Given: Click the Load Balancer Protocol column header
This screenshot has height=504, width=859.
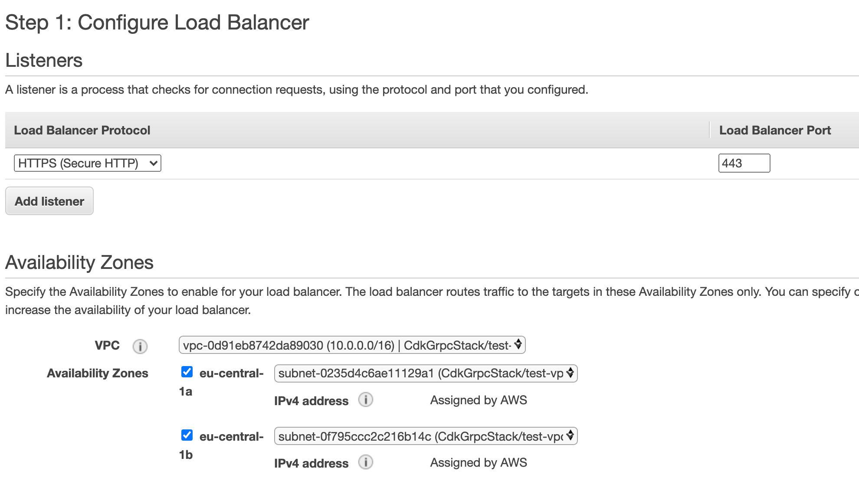Looking at the screenshot, I should click(x=82, y=130).
